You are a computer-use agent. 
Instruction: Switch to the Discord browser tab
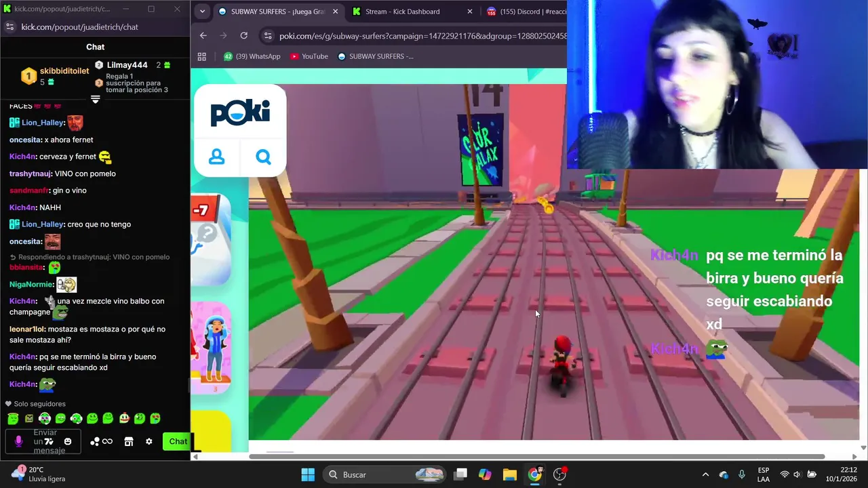(x=526, y=12)
